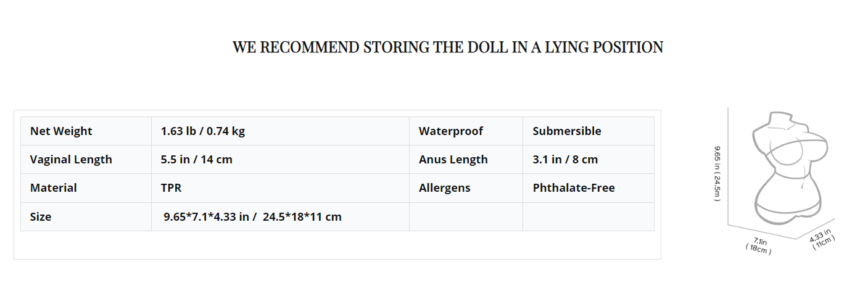The image size is (868, 283).
Task: Select the Size label cell
Action: [x=86, y=216]
